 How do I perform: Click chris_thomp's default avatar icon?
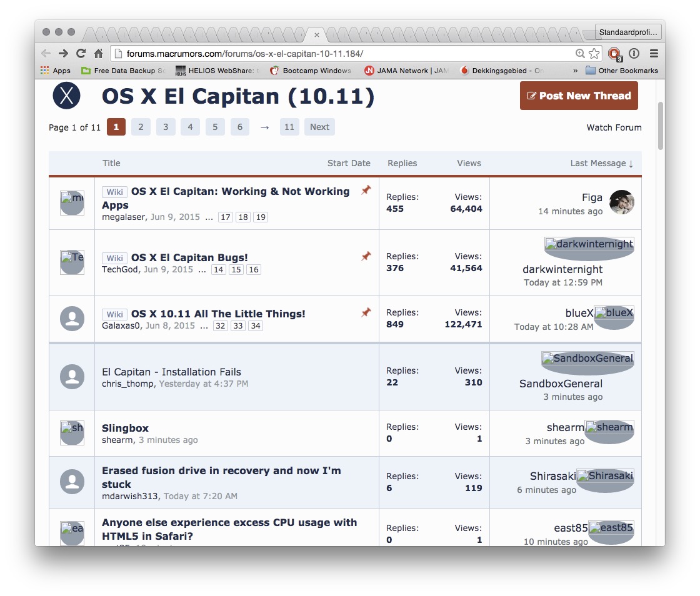(72, 377)
